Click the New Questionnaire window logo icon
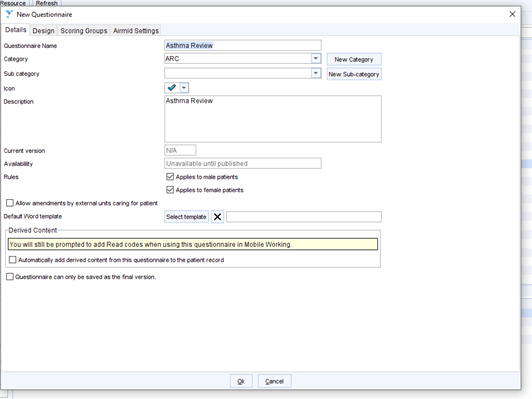Viewport: 532px width, 399px height. tap(9, 14)
